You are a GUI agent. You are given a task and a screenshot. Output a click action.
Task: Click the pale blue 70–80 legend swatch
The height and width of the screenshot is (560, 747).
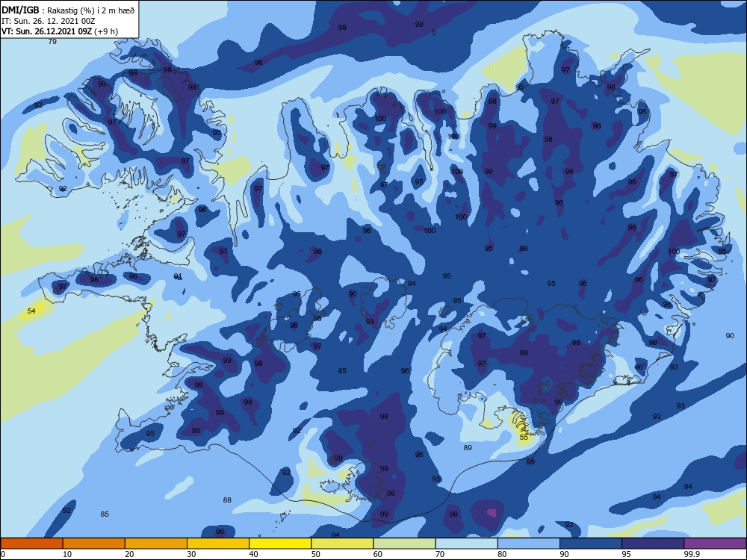[x=467, y=544]
